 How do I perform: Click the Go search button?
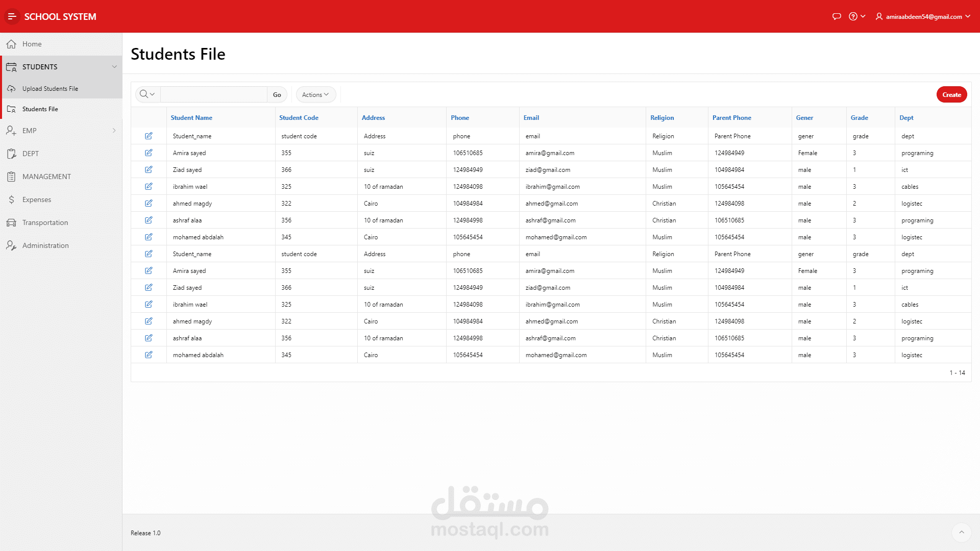(277, 94)
